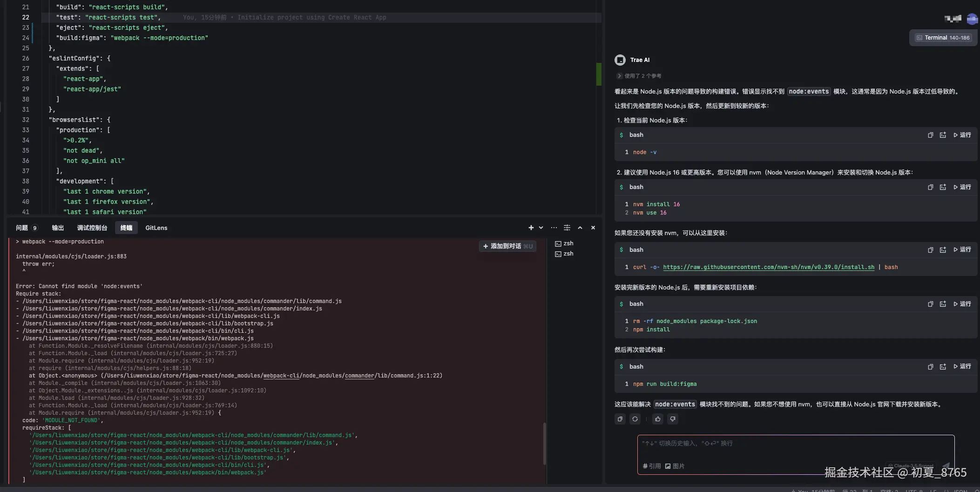Viewport: 980px width, 492px height.
Task: Open commander link in terminal stack trace
Action: [x=359, y=376]
